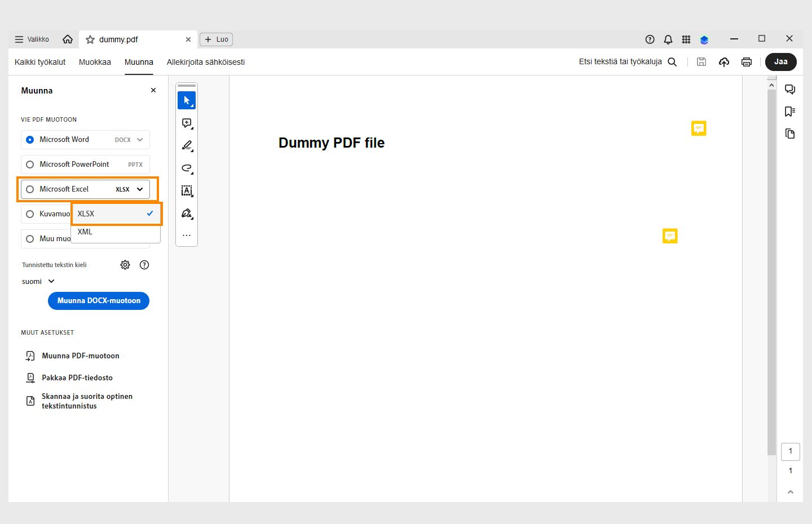Select the Muu muoto radio button
The image size is (812, 524).
pos(30,239)
